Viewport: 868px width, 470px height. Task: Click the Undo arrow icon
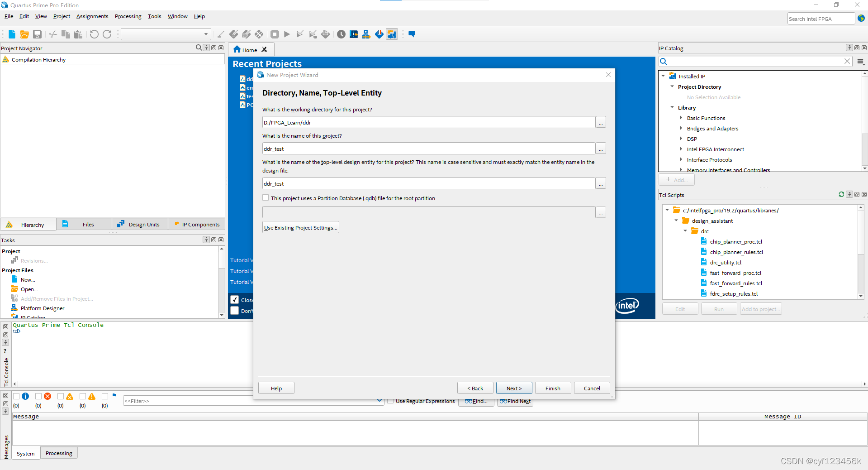[x=94, y=34]
